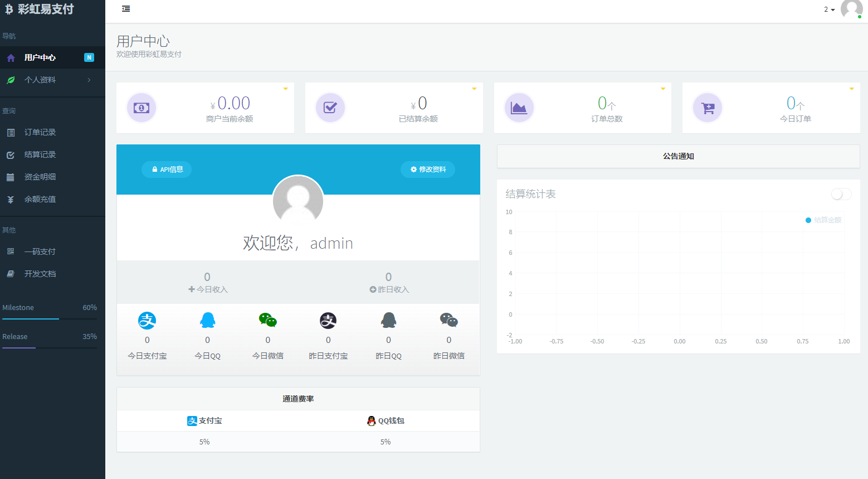Click the admin profile avatar image
Viewport: 868px width, 479px height.
298,201
